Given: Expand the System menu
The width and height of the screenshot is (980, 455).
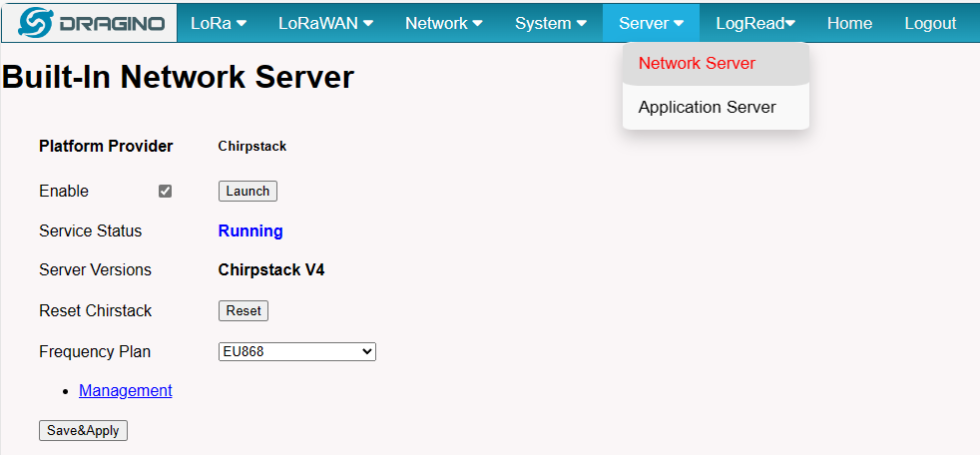Looking at the screenshot, I should coord(551,23).
